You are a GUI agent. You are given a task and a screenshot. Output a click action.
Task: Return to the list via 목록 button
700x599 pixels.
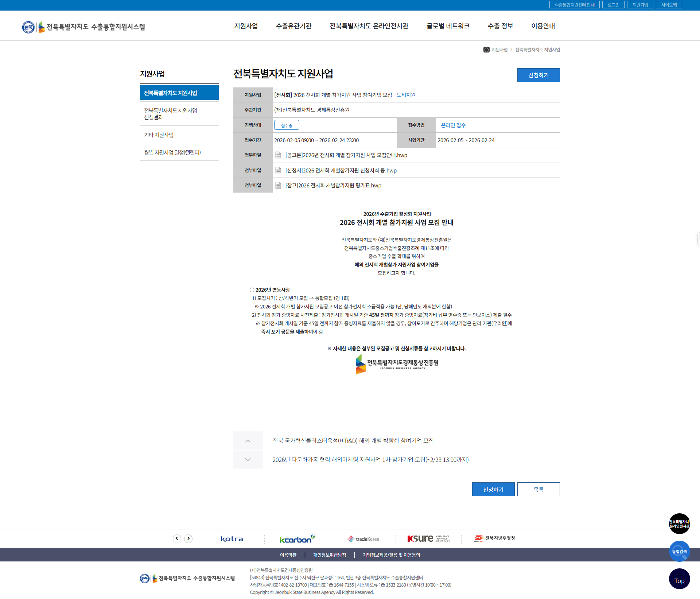click(538, 489)
